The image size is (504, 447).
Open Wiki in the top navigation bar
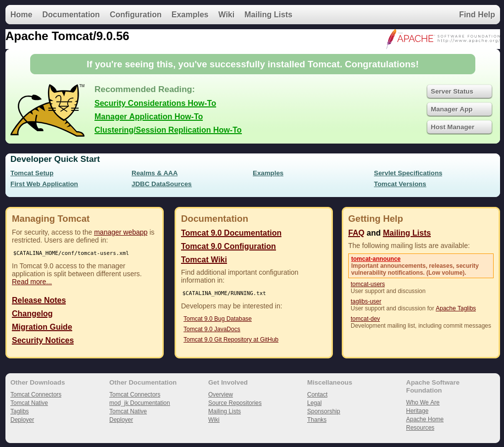point(227,14)
